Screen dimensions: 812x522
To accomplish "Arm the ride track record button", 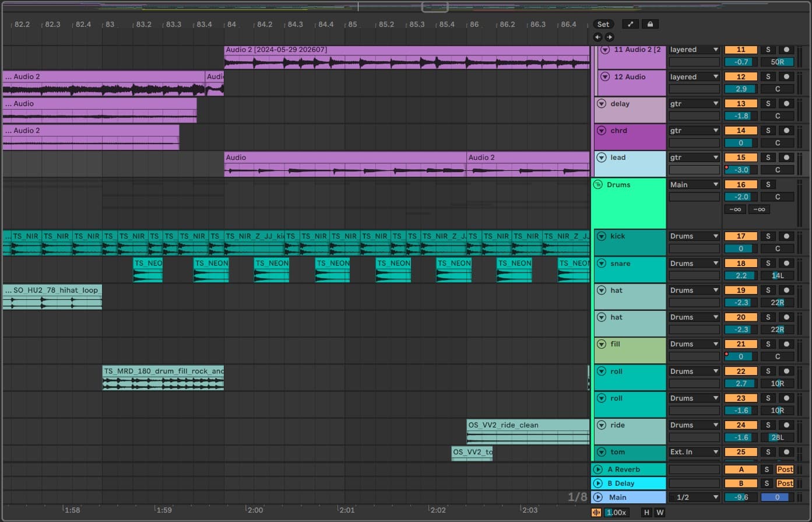I will pos(786,425).
